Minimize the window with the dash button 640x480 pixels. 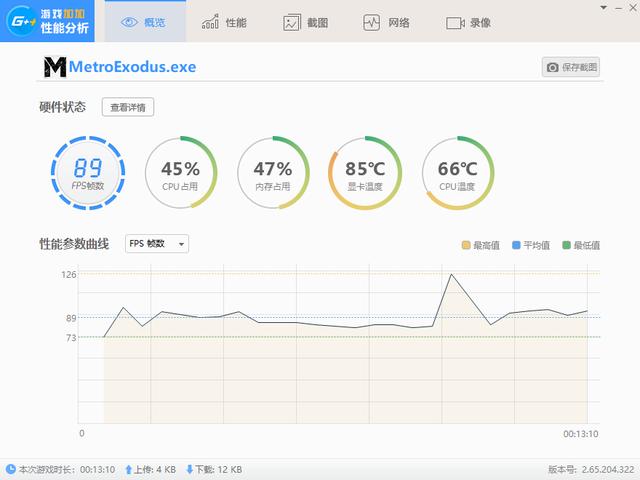coord(619,8)
